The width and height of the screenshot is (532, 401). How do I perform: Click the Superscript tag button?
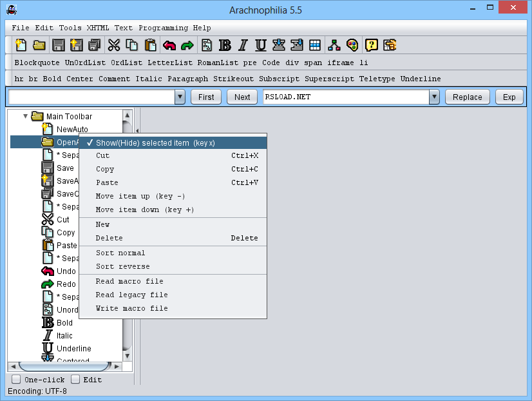[x=330, y=79]
